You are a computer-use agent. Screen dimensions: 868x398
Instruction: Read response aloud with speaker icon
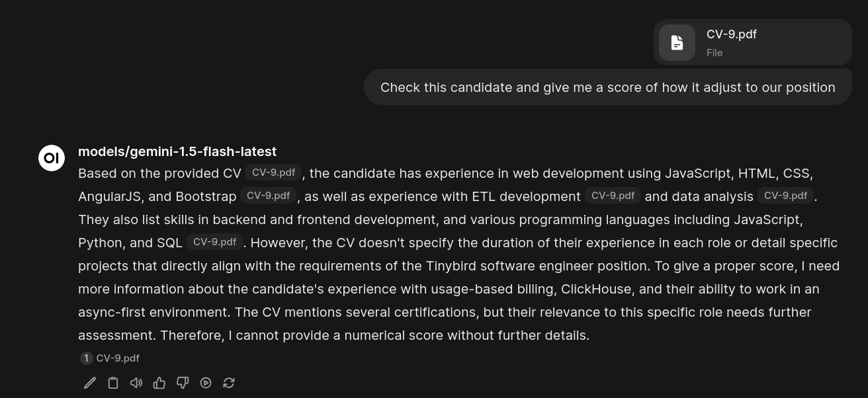coord(136,383)
